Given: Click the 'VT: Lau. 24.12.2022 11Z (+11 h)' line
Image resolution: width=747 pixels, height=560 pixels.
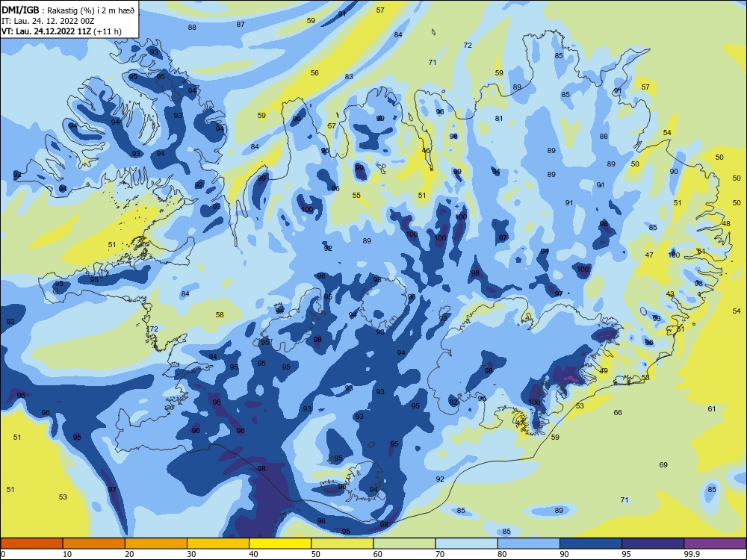Looking at the screenshot, I should tap(61, 31).
